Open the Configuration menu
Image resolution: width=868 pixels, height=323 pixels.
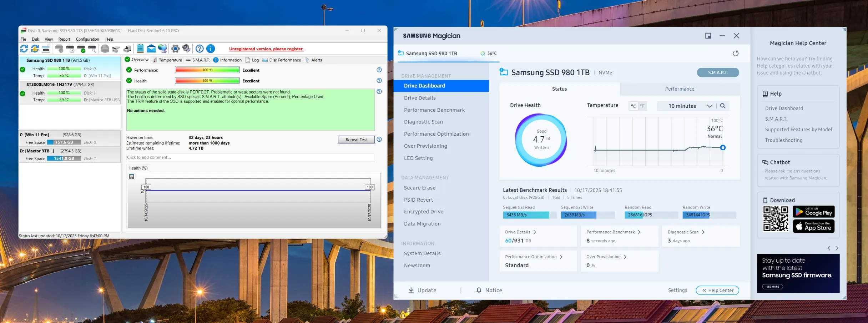87,39
